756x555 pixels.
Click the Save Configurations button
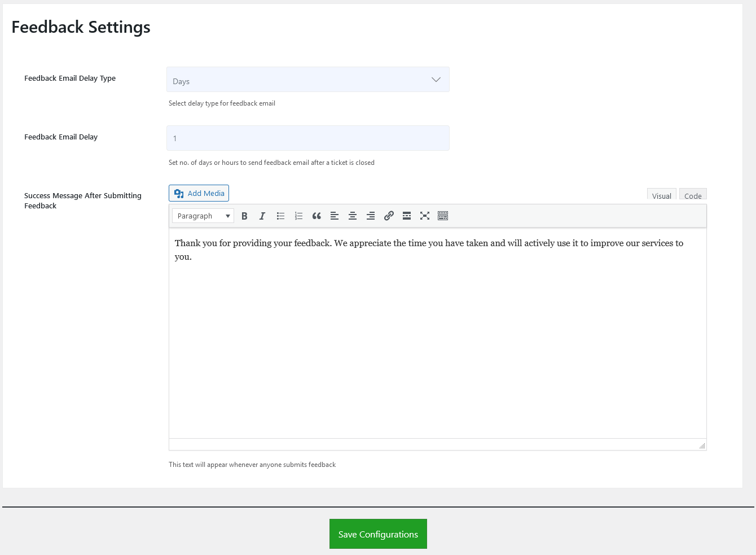[378, 534]
